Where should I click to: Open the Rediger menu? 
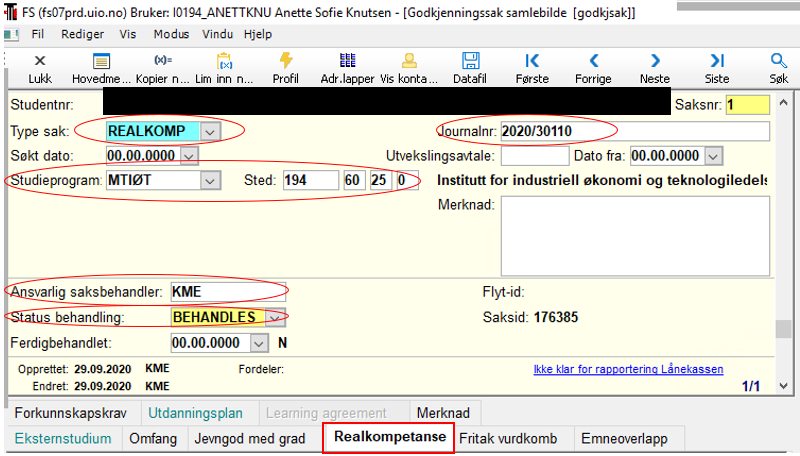click(82, 34)
